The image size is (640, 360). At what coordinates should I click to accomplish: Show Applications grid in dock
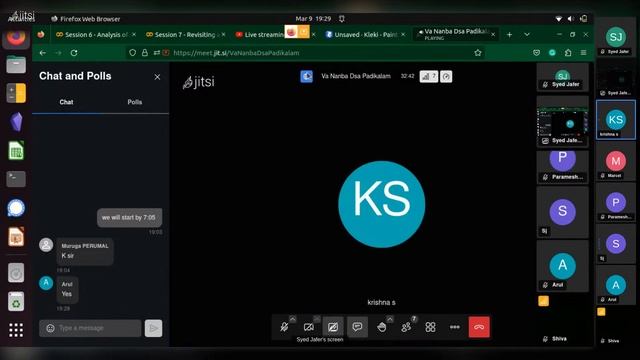(16, 330)
